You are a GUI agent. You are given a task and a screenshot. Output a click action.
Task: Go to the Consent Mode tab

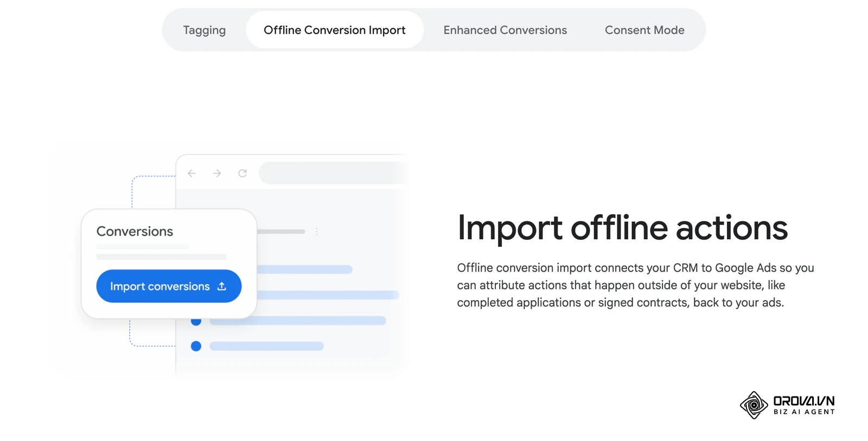tap(644, 30)
